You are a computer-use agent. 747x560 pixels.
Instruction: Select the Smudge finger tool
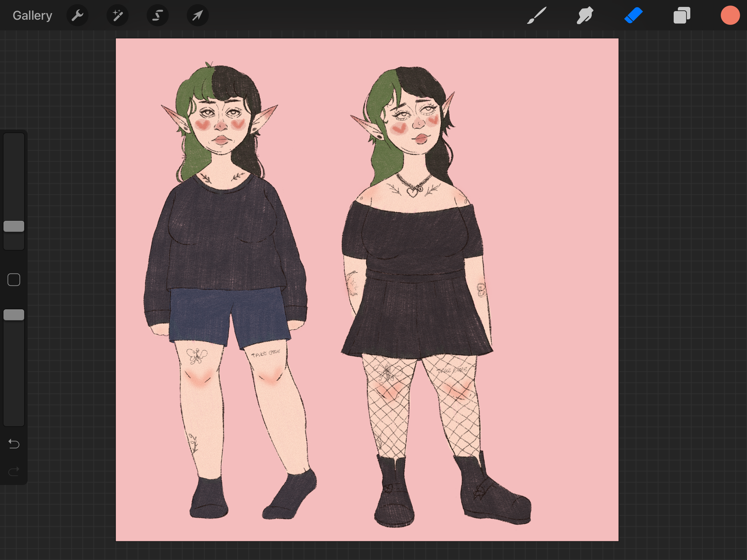click(x=585, y=16)
